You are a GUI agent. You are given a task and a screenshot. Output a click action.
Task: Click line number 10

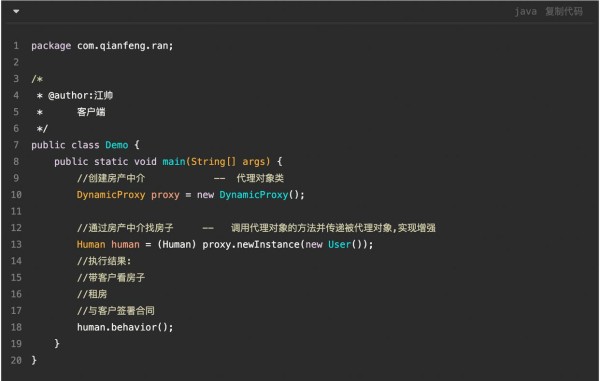pyautogui.click(x=16, y=195)
